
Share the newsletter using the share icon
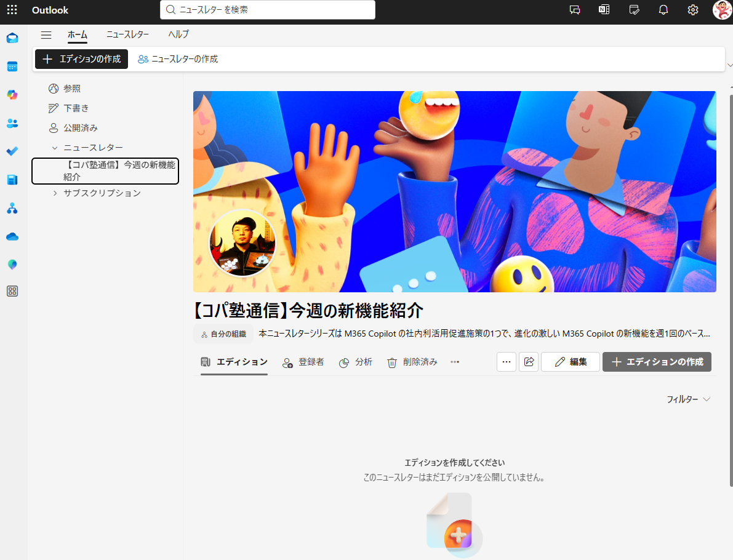[529, 362]
